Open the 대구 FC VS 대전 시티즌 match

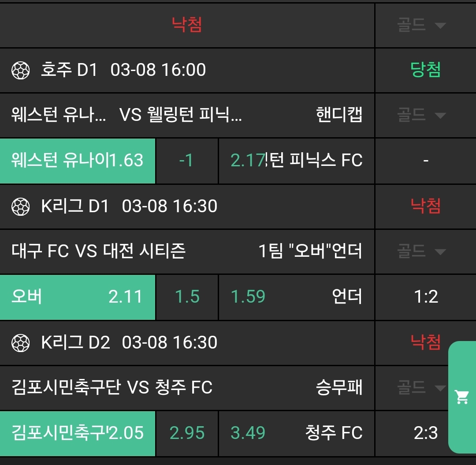[98, 251]
